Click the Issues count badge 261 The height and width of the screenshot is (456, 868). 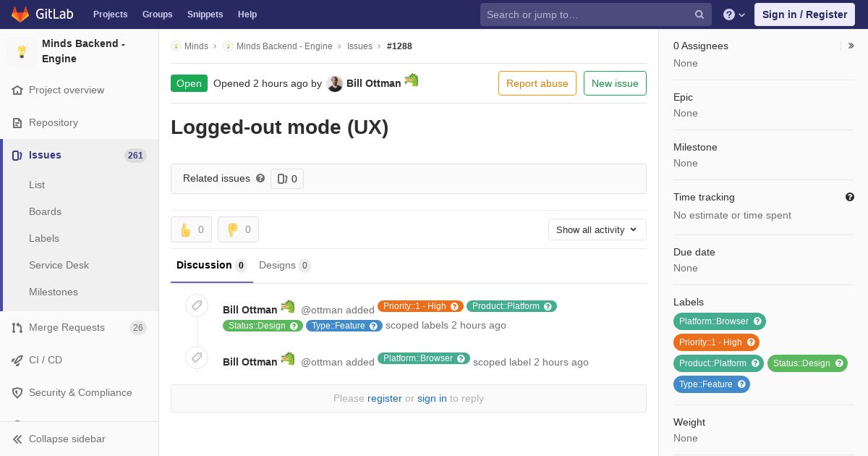pos(135,156)
